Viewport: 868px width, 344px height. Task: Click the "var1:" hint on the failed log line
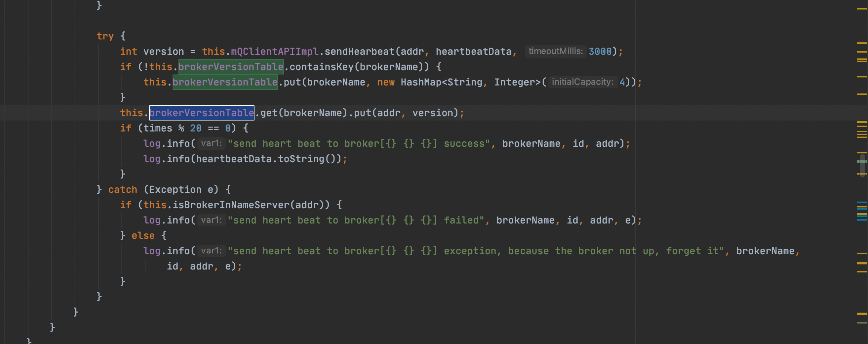(211, 220)
